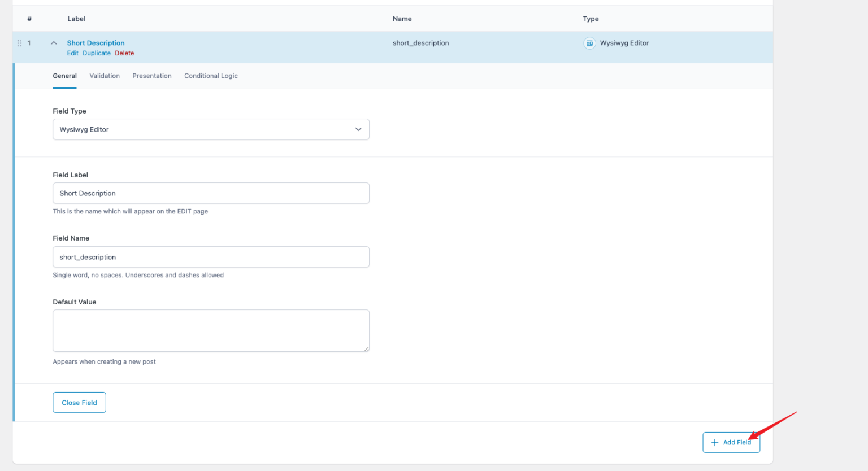Click the Field Type dropdown arrow
This screenshot has width=868, height=471.
coord(358,129)
